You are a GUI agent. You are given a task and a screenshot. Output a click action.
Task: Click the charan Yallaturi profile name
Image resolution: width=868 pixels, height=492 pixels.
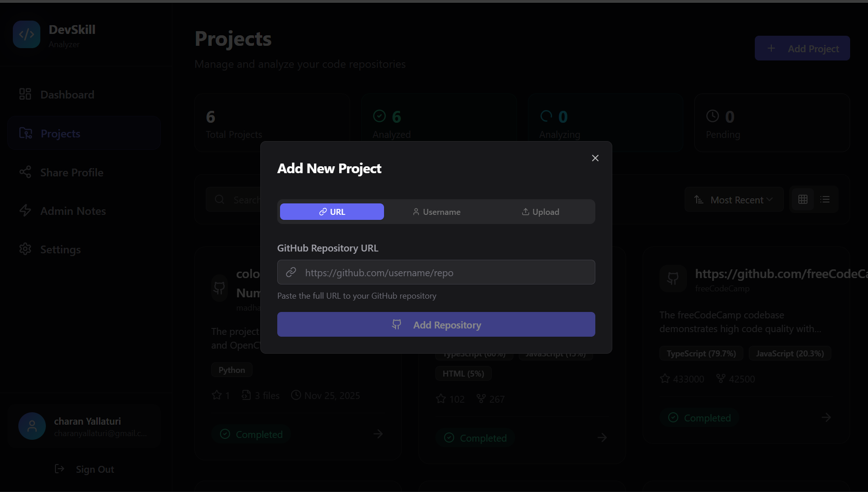(88, 421)
